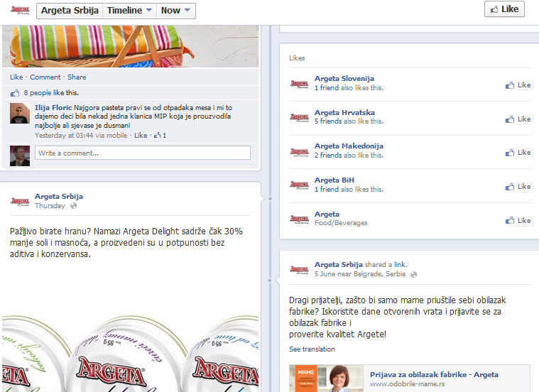Open the Argeta Delight cans photo
This screenshot has height=392, width=539.
click(130, 354)
